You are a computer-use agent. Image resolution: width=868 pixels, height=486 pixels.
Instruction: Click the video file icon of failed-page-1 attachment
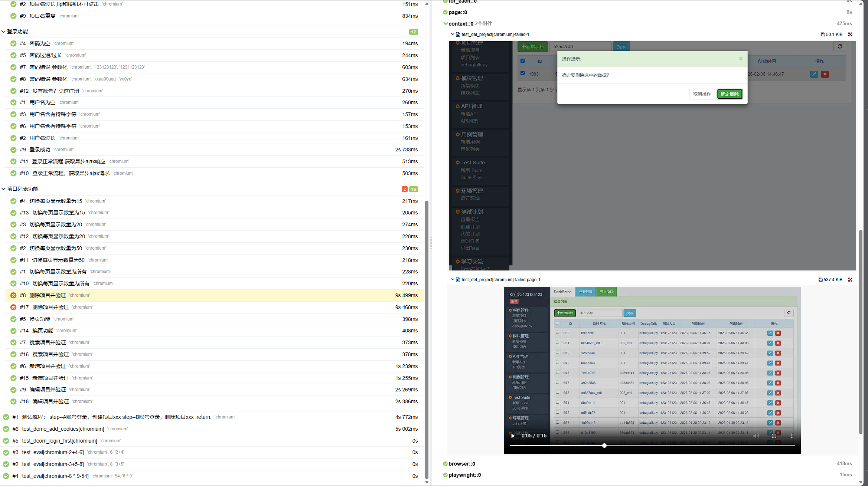[x=458, y=280]
